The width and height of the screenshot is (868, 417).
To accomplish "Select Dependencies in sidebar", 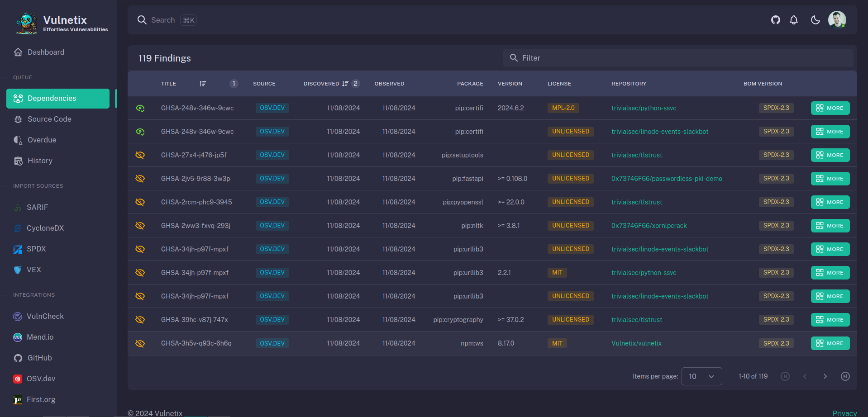I will [x=58, y=98].
